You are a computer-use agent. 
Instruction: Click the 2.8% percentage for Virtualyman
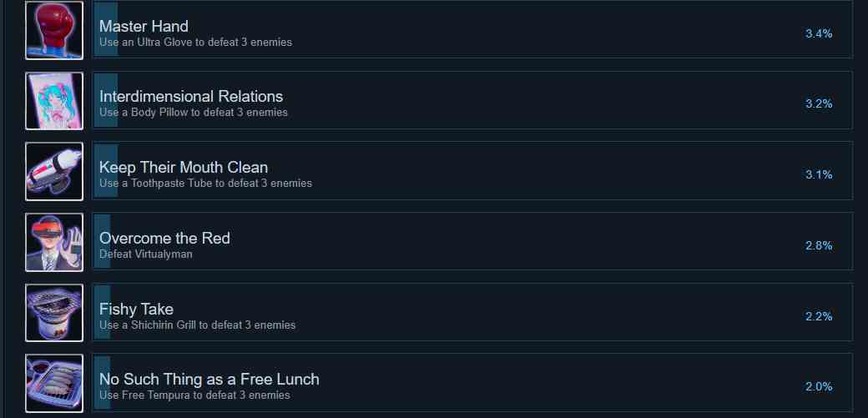tap(819, 245)
